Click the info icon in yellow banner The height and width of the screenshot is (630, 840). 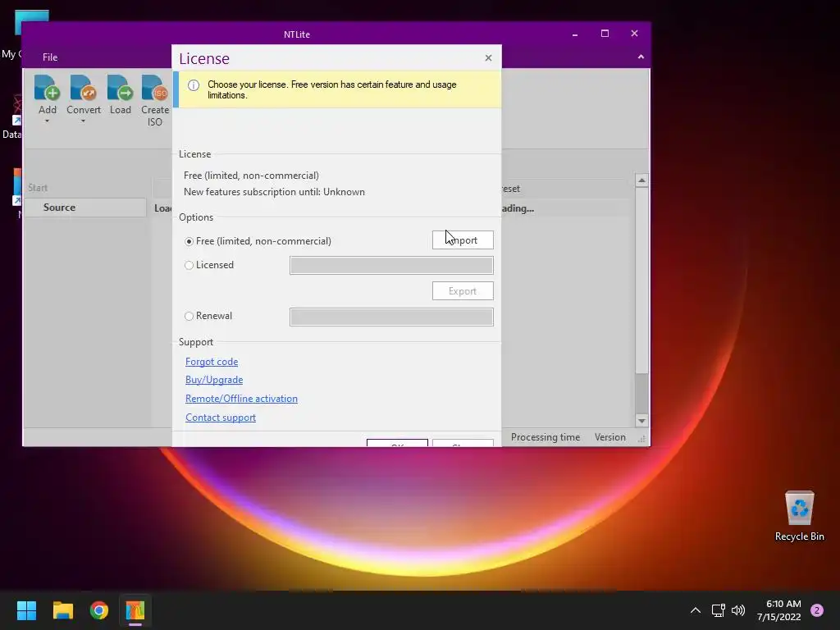194,85
